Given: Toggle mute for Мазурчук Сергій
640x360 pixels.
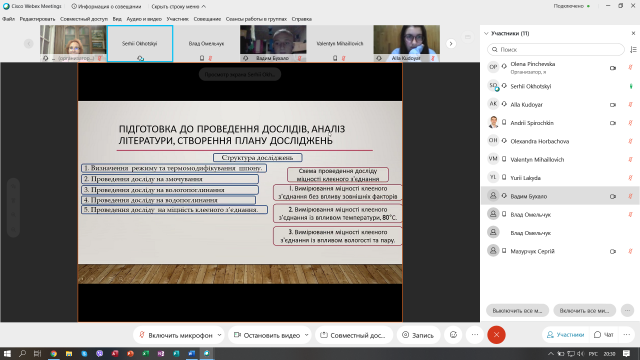Looking at the screenshot, I should tap(631, 251).
